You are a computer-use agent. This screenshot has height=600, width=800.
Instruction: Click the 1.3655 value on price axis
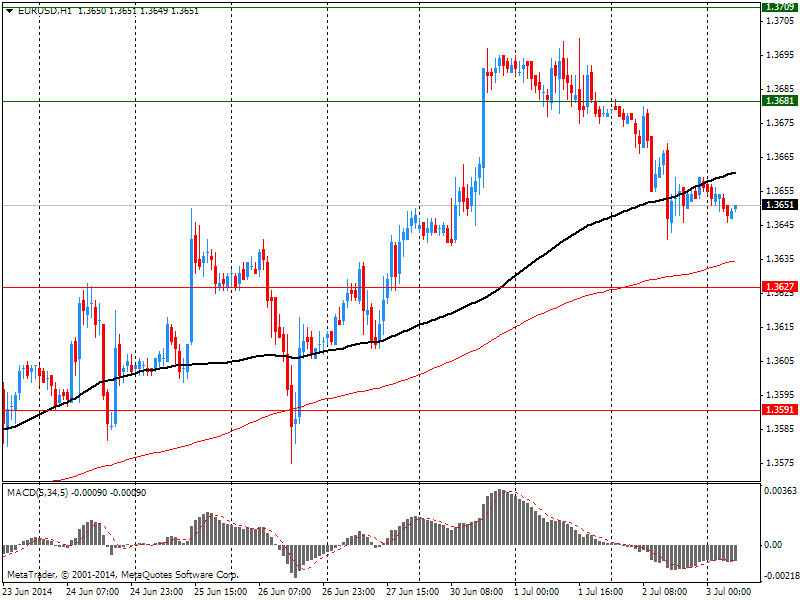[x=780, y=191]
